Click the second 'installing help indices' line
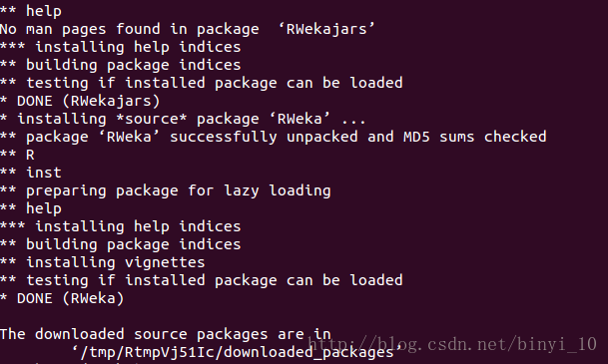 (120, 226)
